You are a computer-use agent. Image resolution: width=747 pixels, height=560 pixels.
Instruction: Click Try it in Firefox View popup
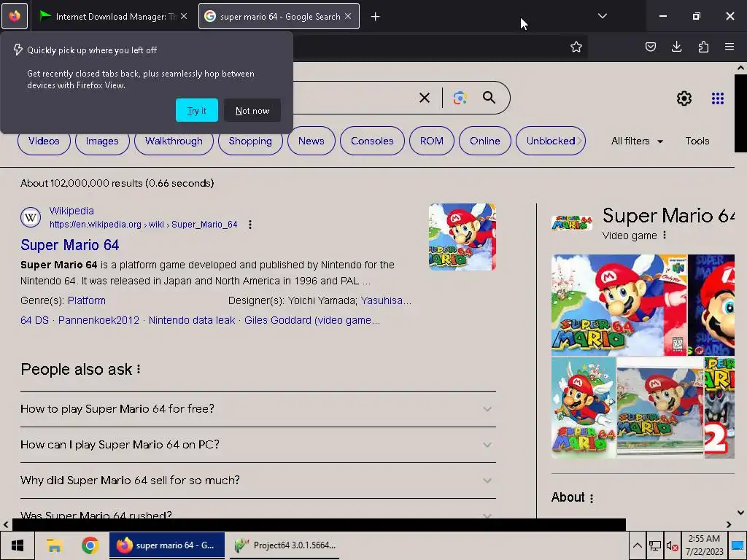click(x=197, y=111)
